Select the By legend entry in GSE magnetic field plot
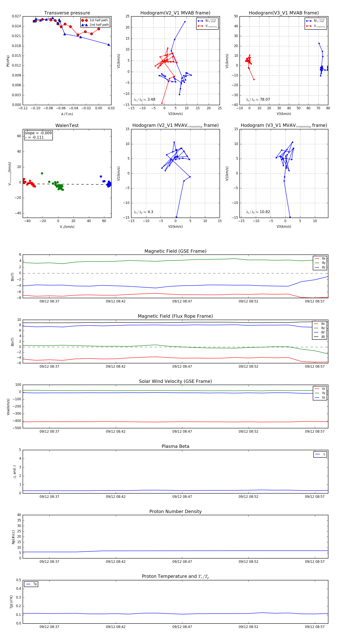Viewport: 351px width, 644px height. [320, 263]
